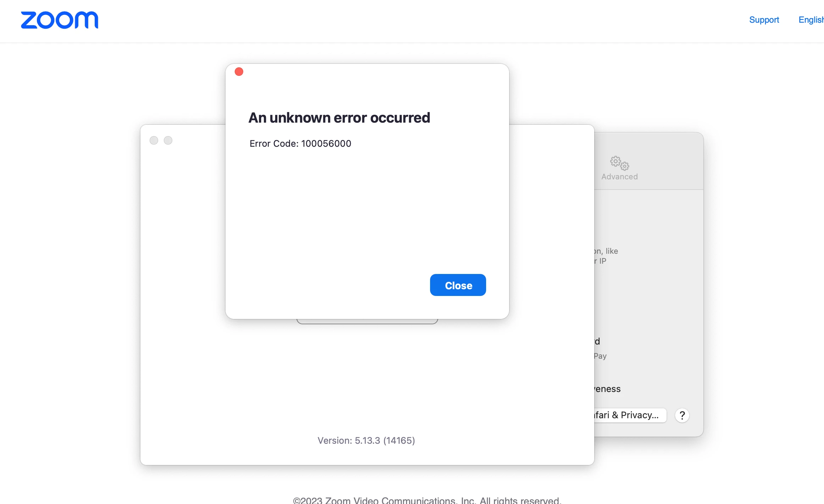824x504 pixels.
Task: Open help with the question mark button
Action: 682,415
